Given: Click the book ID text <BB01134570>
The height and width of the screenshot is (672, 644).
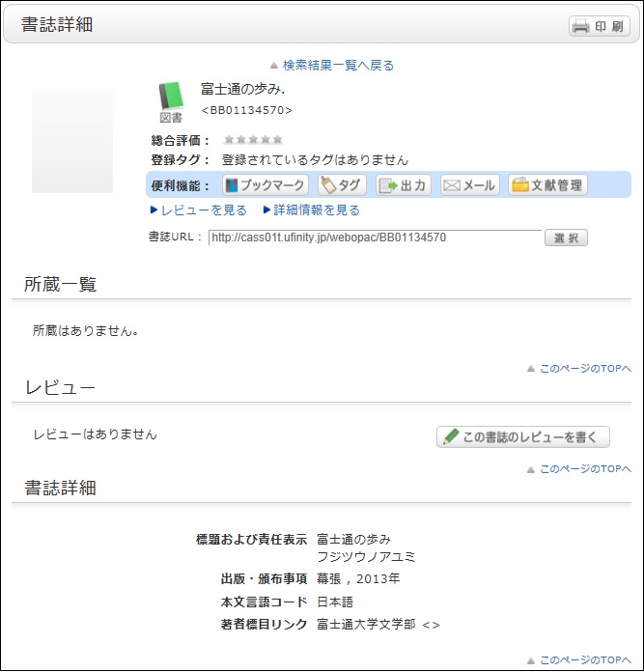Looking at the screenshot, I should click(x=246, y=111).
